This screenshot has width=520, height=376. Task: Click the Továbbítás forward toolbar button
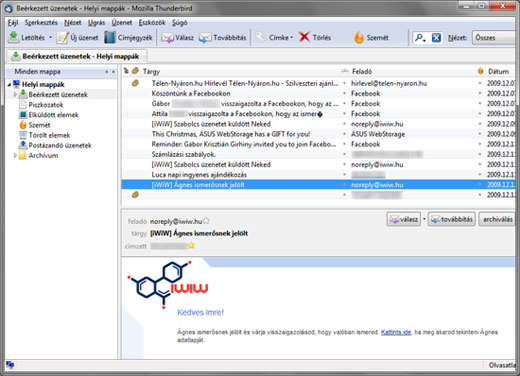(x=222, y=38)
